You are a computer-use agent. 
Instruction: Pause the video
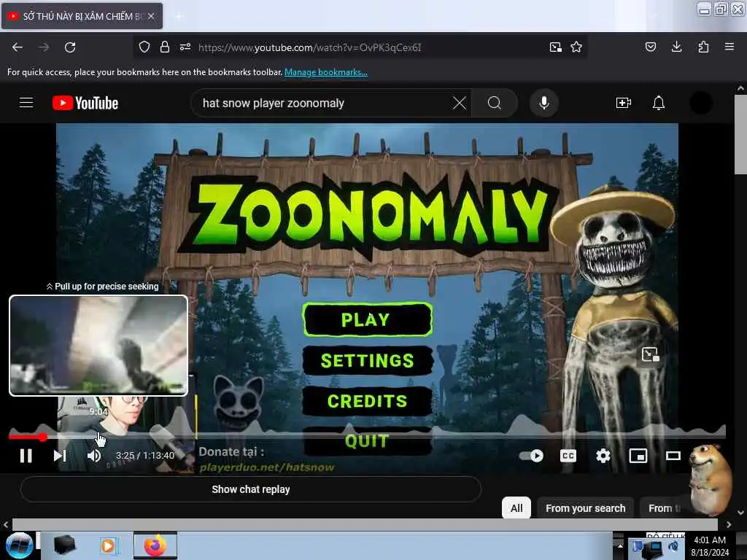(26, 456)
